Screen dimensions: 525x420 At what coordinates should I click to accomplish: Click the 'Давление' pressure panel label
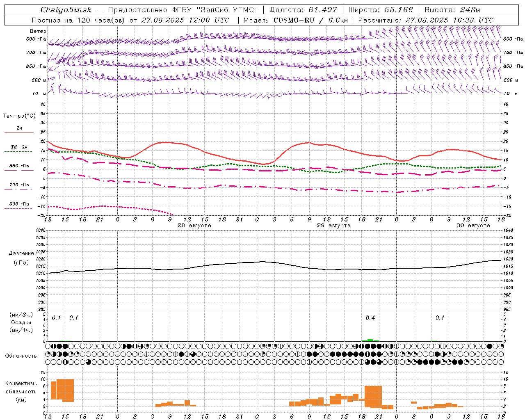point(21,253)
